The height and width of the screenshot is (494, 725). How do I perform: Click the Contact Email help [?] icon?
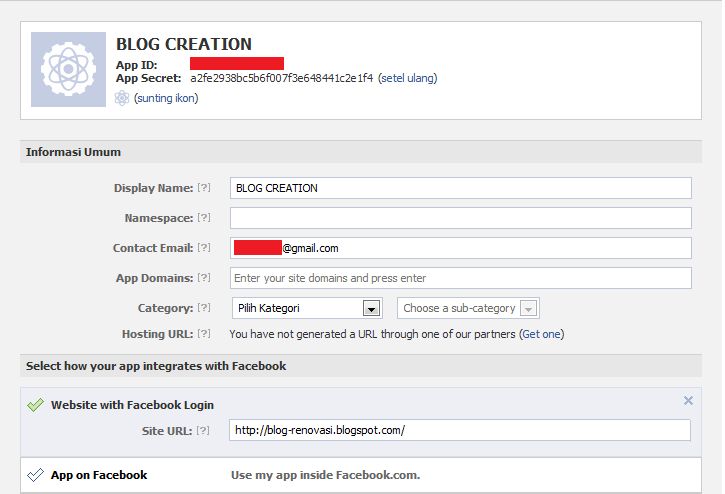pyautogui.click(x=204, y=248)
